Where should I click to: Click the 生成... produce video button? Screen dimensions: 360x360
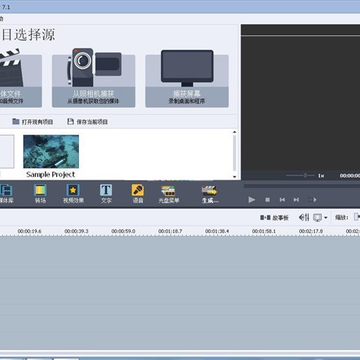(210, 194)
